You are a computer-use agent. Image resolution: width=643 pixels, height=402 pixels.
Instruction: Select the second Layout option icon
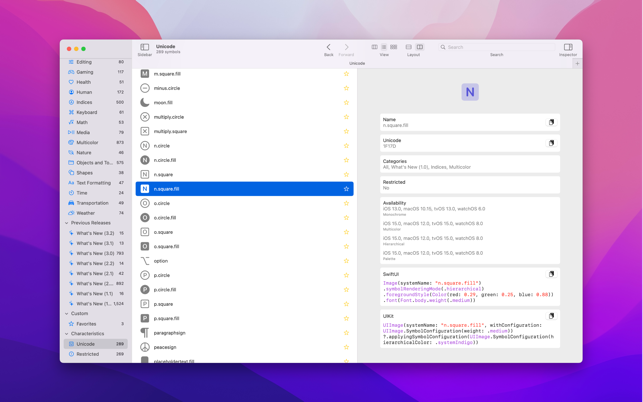[420, 47]
